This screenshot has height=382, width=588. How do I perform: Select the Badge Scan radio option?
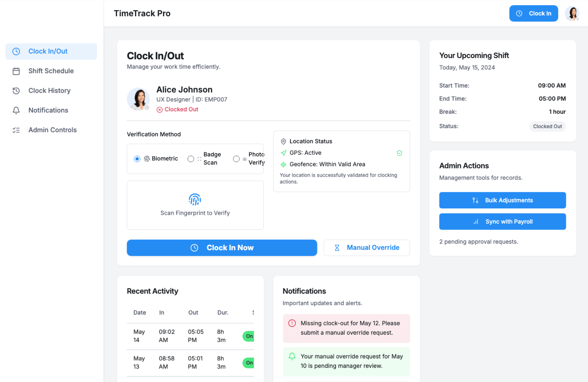coord(191,159)
